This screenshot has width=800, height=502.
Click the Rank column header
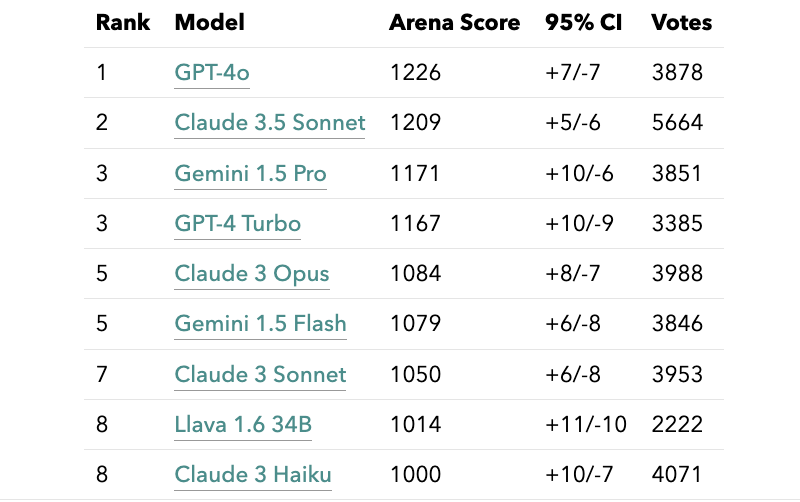tap(122, 22)
